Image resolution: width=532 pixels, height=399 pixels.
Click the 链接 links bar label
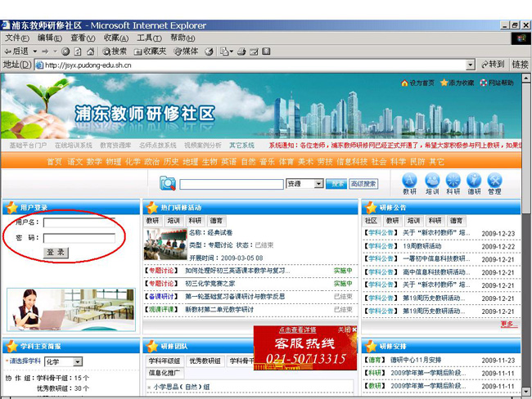(x=520, y=65)
